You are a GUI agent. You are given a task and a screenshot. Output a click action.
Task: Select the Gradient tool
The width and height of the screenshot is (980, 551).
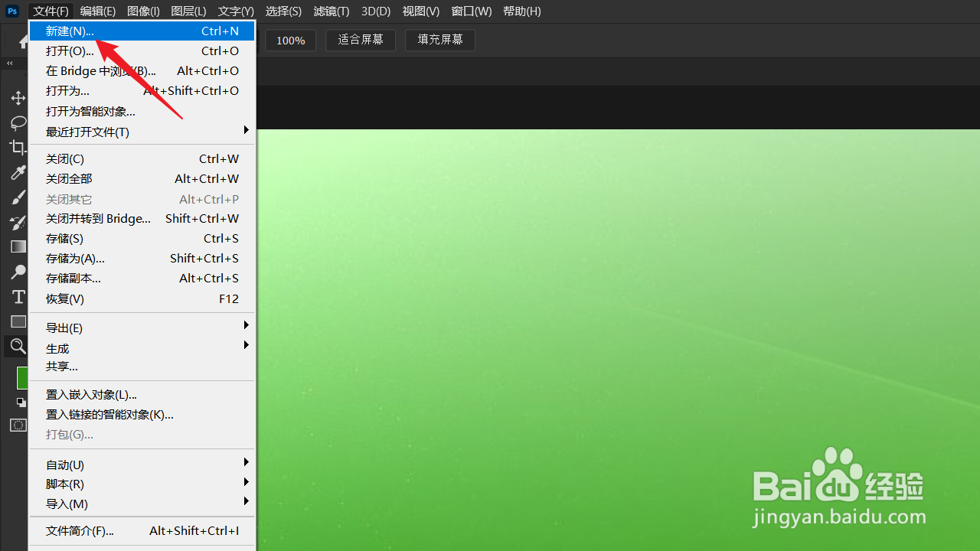(18, 246)
